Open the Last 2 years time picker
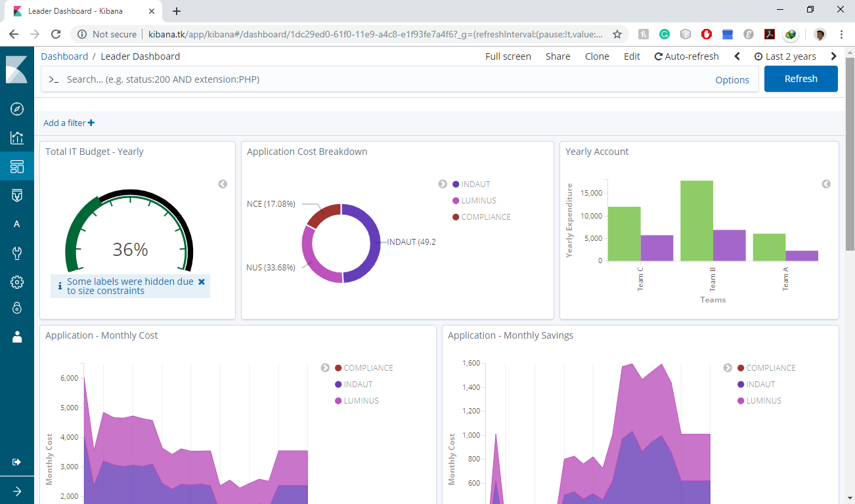Screen dimensions: 855x504 tap(785, 56)
